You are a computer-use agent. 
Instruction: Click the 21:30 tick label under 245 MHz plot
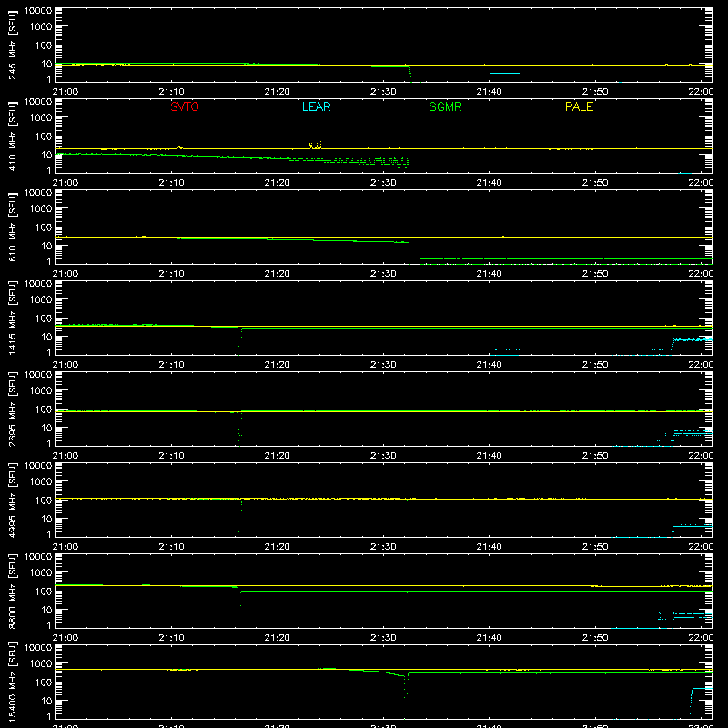(383, 92)
